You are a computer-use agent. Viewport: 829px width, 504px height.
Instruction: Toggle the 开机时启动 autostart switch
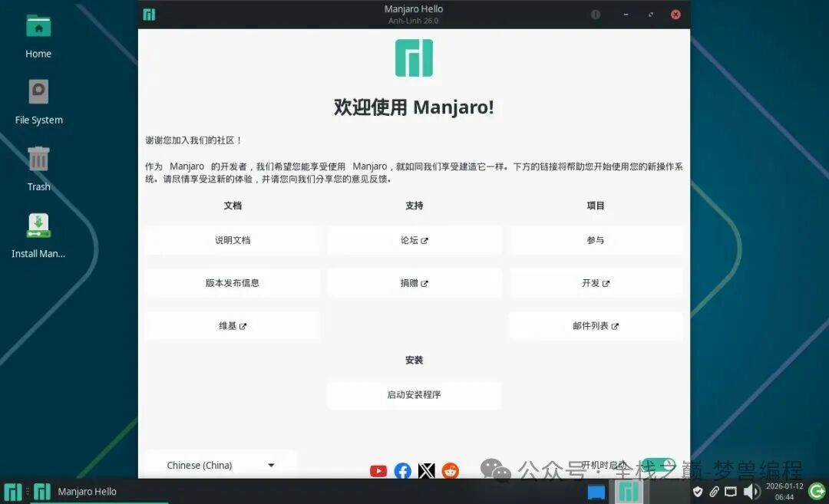659,464
